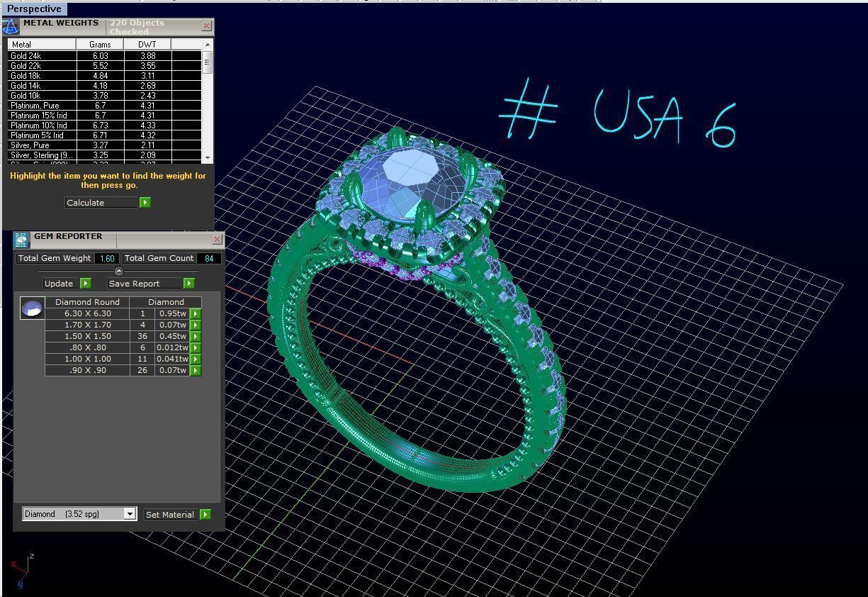Click the 220 Objects Checked status text

click(x=137, y=27)
